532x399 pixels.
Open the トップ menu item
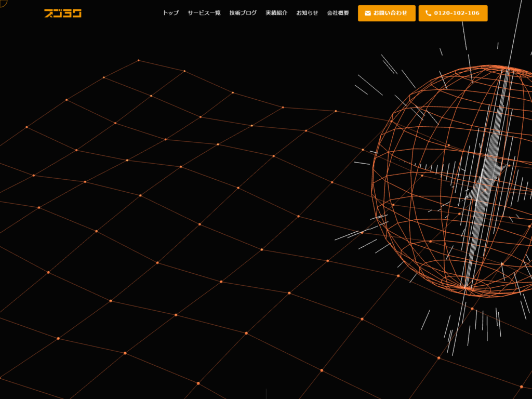[x=170, y=13]
